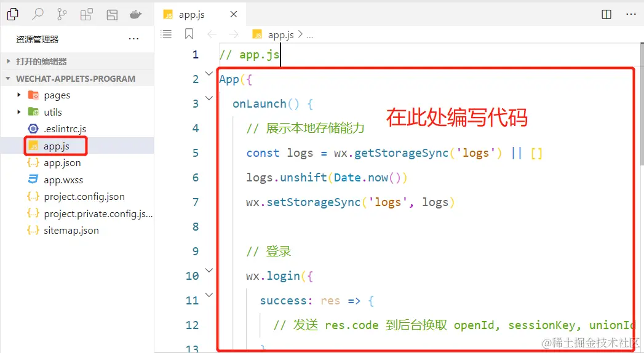644x353 pixels.
Task: Open the Explorer files icon
Action: [x=13, y=14]
